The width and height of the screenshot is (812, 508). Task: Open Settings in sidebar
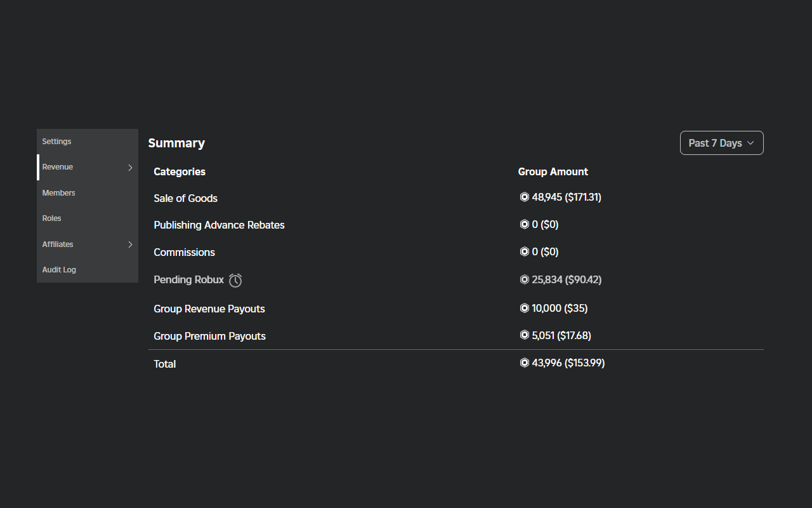coord(57,142)
